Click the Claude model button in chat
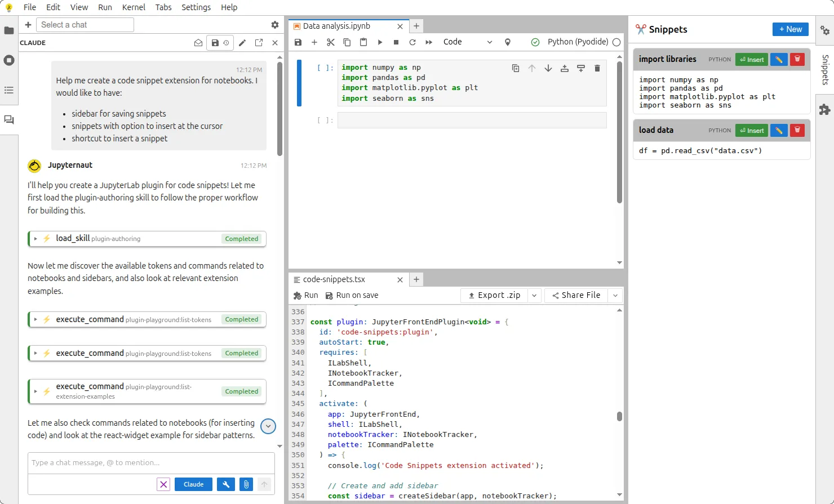This screenshot has height=504, width=834. pos(193,484)
